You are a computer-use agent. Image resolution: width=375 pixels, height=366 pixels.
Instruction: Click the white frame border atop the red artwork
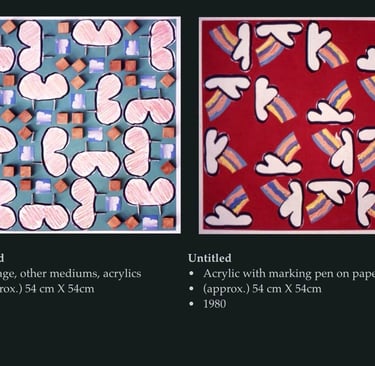[287, 19]
